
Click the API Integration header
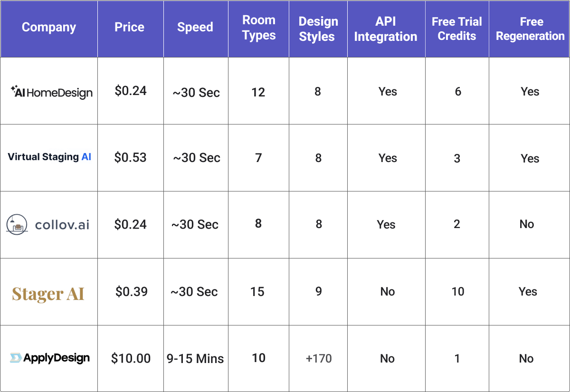coord(385,29)
